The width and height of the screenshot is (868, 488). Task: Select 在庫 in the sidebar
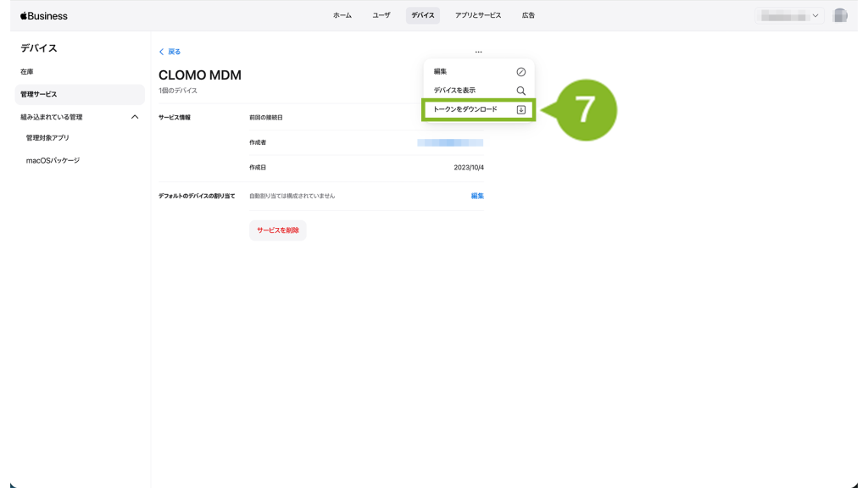(x=27, y=72)
